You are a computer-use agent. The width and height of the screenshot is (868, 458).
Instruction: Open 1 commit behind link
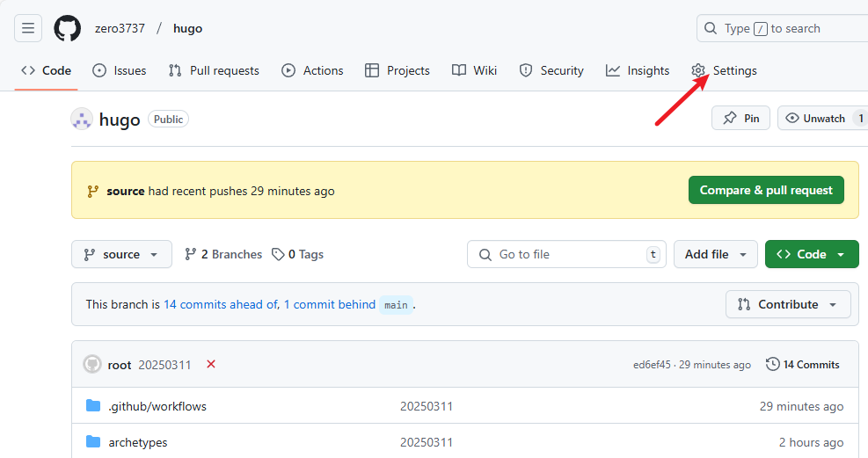pos(330,305)
